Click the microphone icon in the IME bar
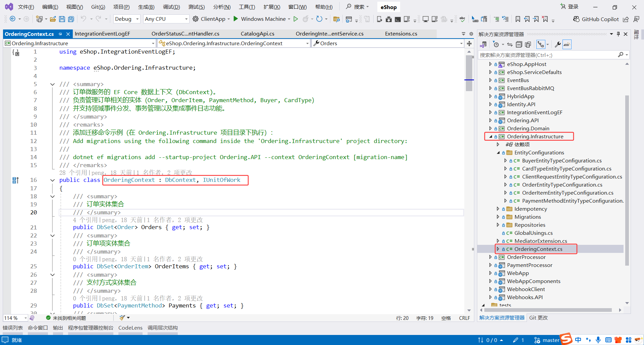The image size is (644, 345). tap(598, 340)
